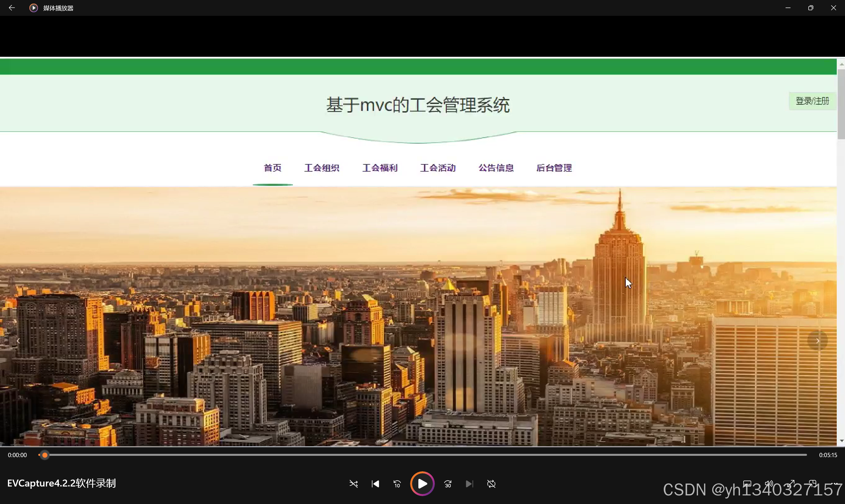
Task: Click the 登录/注册 button
Action: [x=812, y=101]
